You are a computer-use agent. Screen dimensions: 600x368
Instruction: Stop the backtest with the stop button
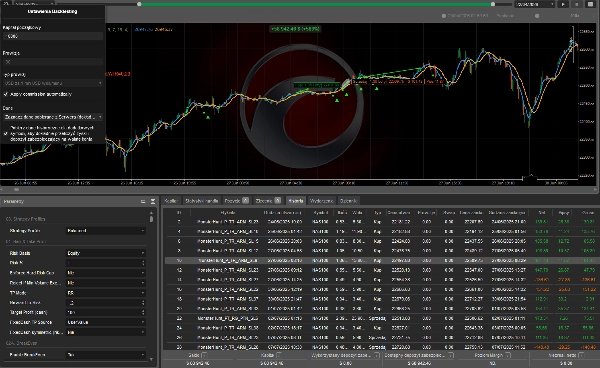pyautogui.click(x=577, y=4)
